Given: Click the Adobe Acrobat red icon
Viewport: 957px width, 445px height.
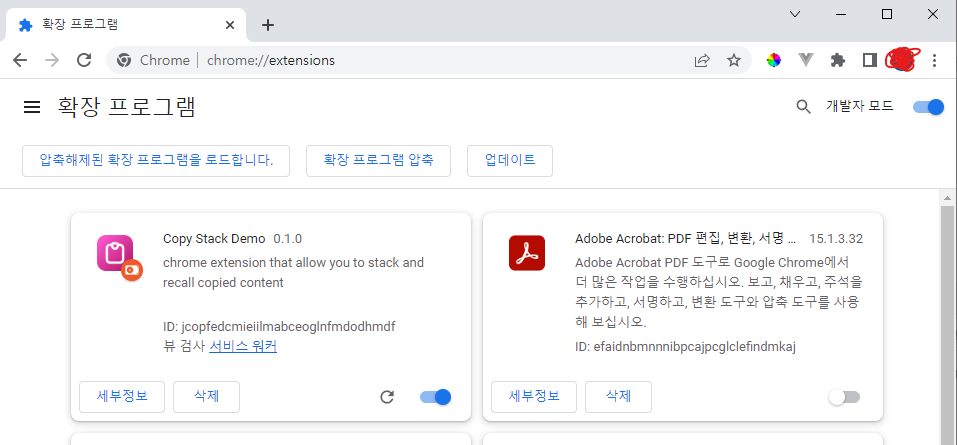Looking at the screenshot, I should pyautogui.click(x=527, y=253).
